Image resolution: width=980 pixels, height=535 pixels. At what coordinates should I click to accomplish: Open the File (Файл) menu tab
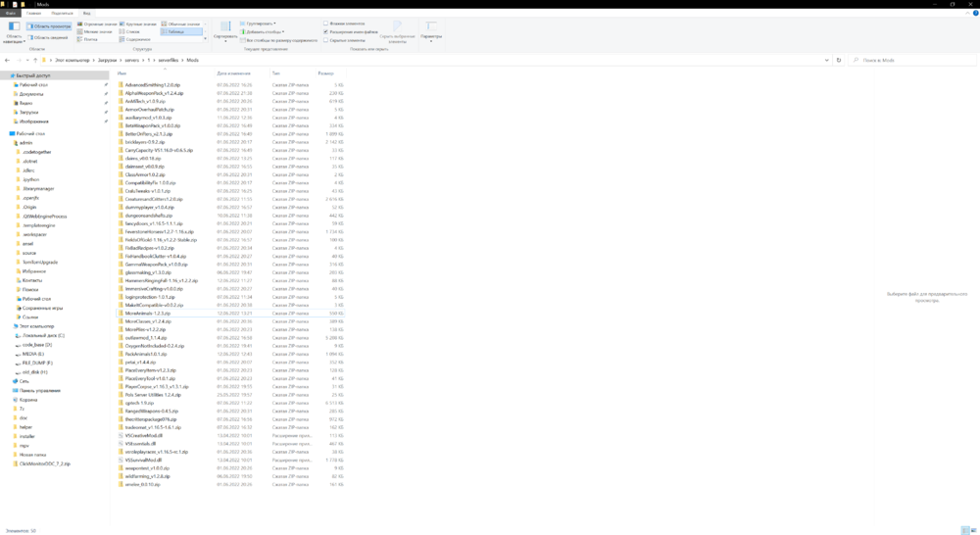(11, 13)
